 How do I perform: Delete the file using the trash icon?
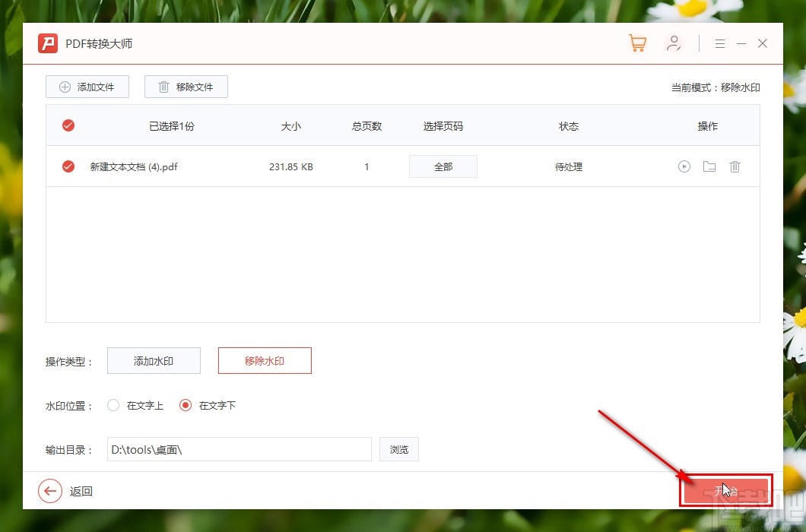735,166
